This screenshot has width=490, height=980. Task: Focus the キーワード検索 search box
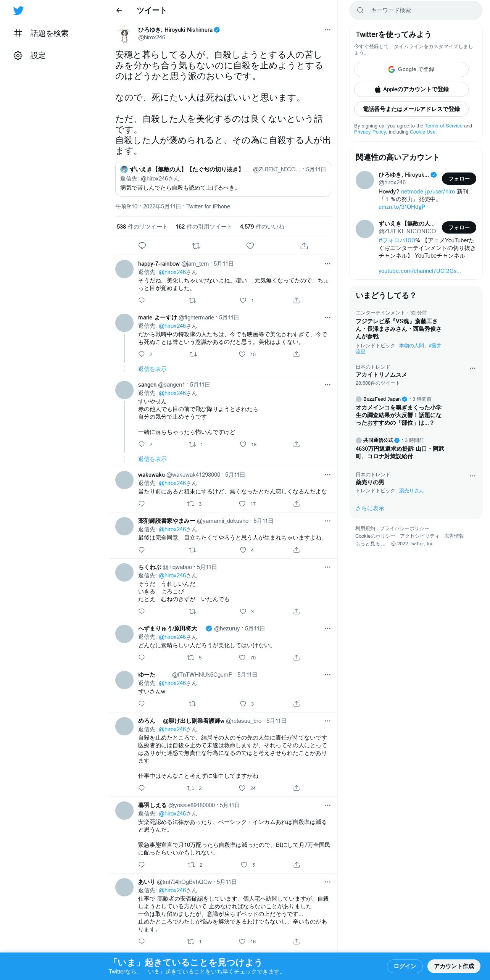point(416,10)
